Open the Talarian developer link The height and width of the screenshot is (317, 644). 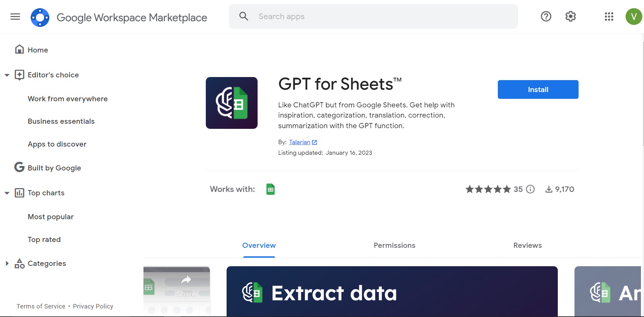coord(300,142)
